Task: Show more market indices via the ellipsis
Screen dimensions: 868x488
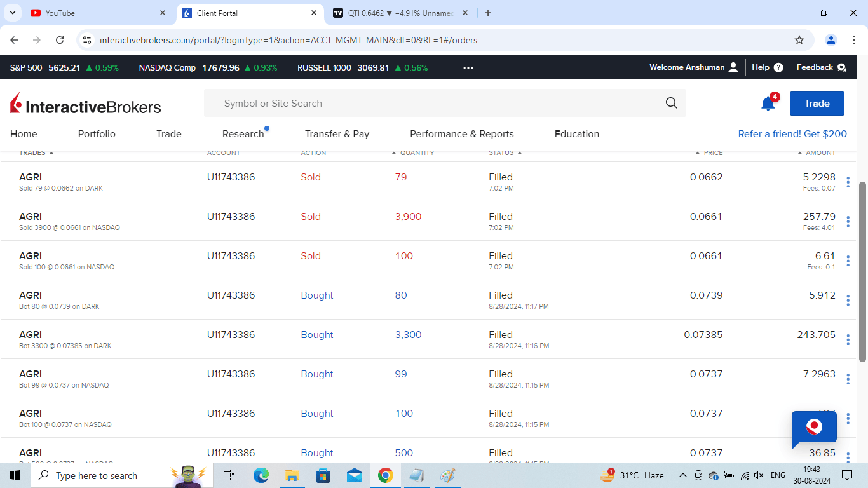Action: pos(468,67)
